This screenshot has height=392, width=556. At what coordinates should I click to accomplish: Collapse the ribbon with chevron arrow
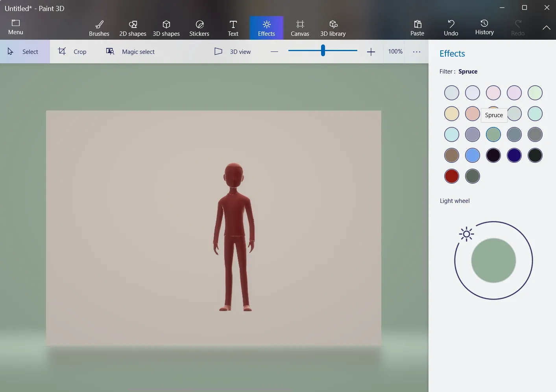pos(546,28)
